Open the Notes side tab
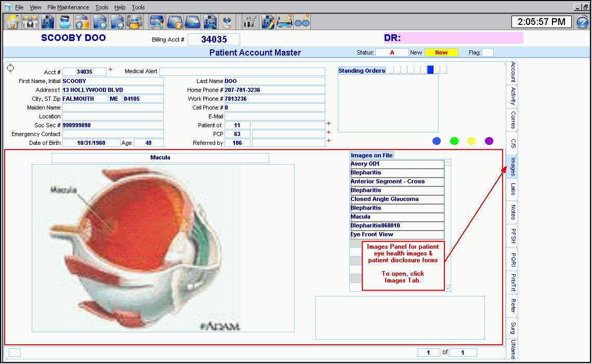The width and height of the screenshot is (592, 364). (x=512, y=212)
